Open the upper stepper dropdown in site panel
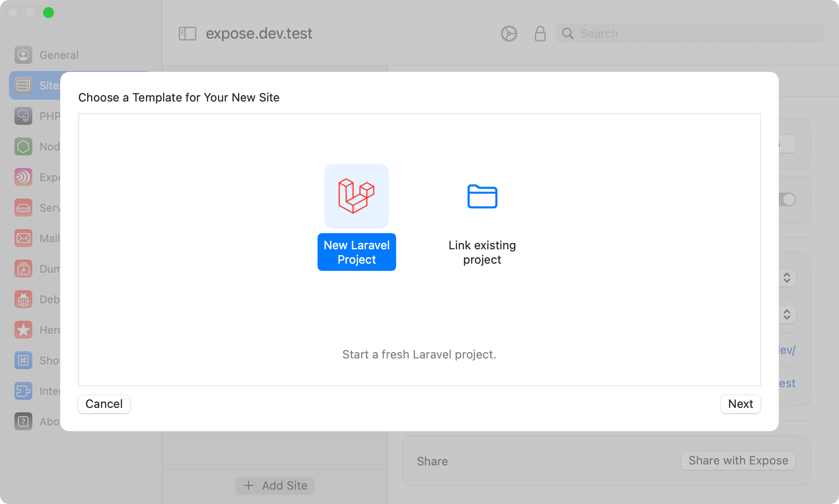 (787, 278)
